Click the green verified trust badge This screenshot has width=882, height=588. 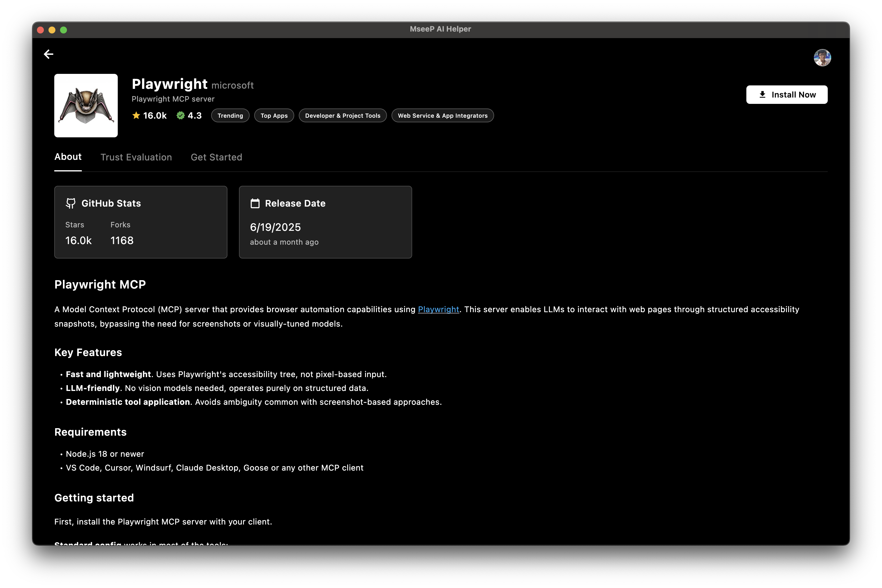coord(180,115)
